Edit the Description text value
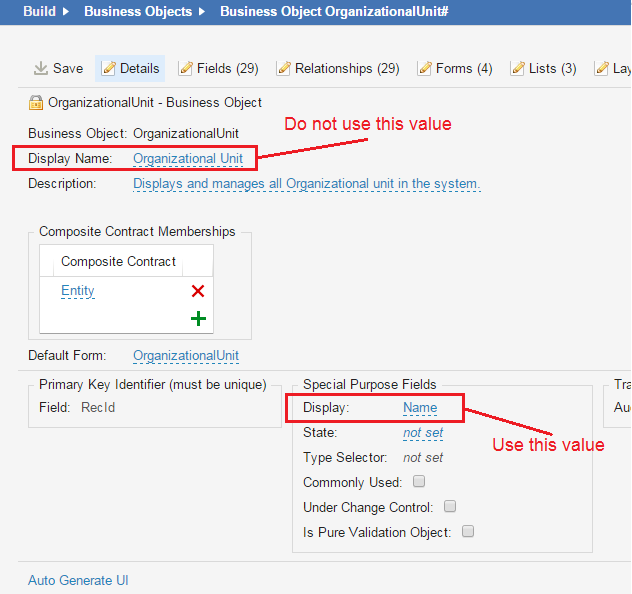 pos(306,184)
